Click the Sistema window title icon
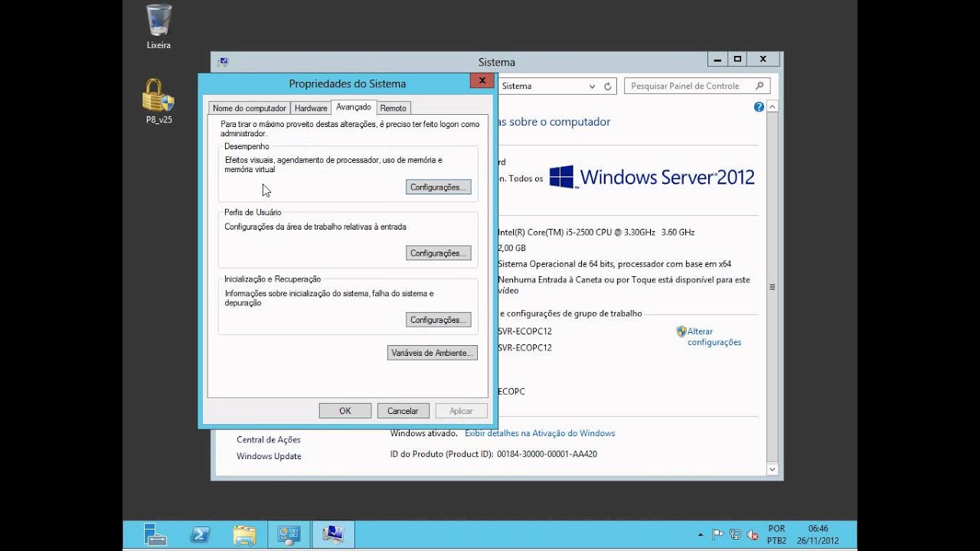The image size is (980, 551). [x=222, y=62]
